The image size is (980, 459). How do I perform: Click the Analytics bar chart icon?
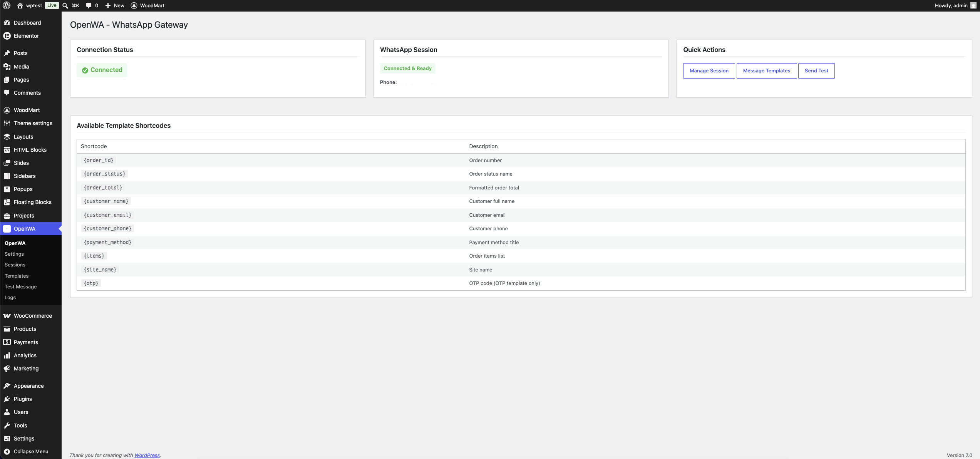7,355
